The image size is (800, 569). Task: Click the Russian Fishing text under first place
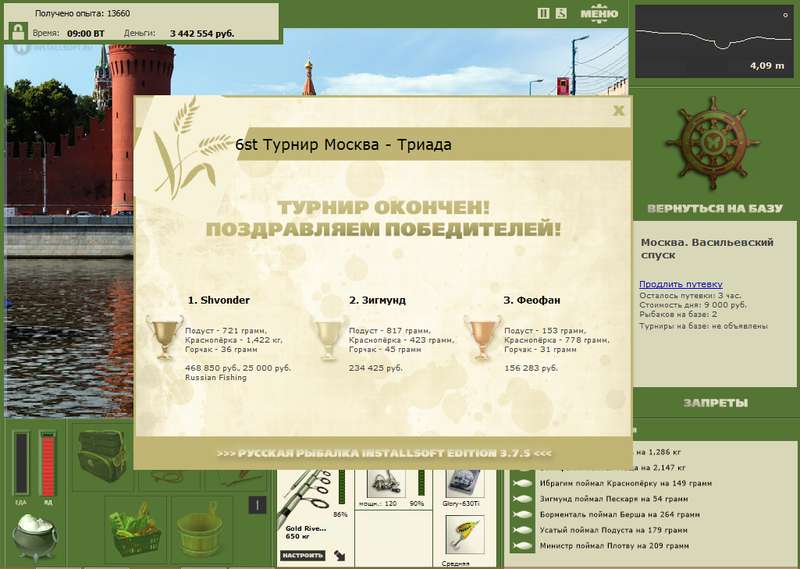(x=216, y=378)
